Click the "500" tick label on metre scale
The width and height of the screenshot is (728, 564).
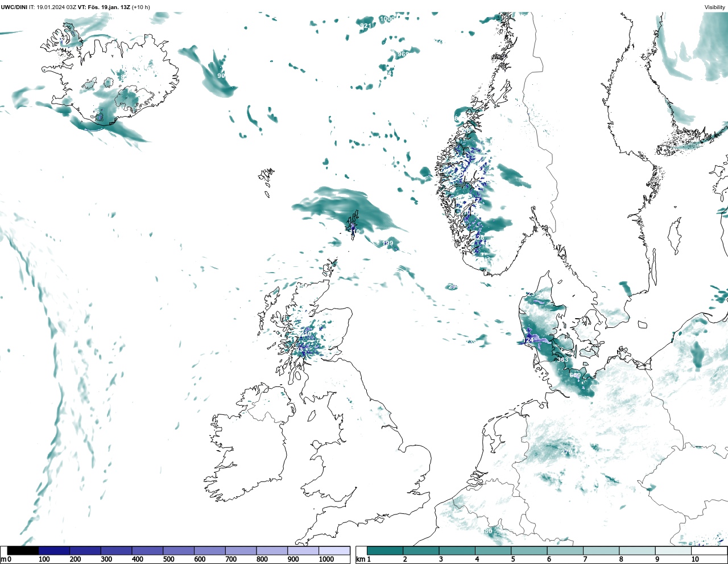click(168, 559)
